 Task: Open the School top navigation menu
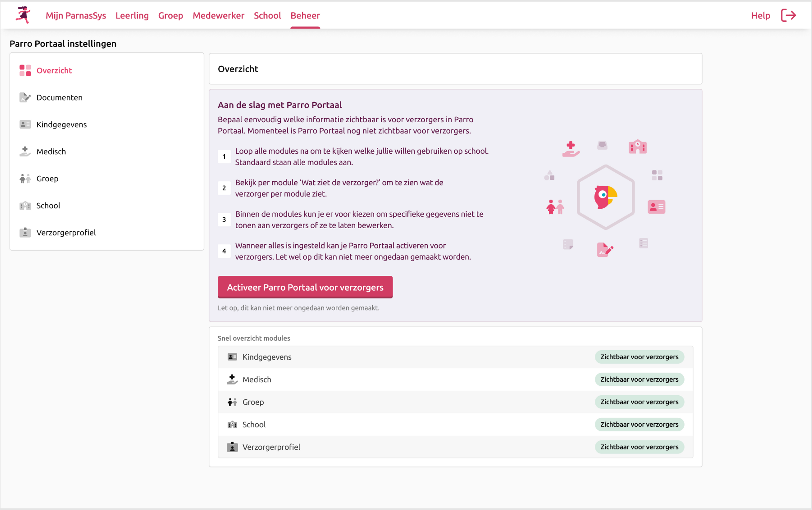coord(267,15)
